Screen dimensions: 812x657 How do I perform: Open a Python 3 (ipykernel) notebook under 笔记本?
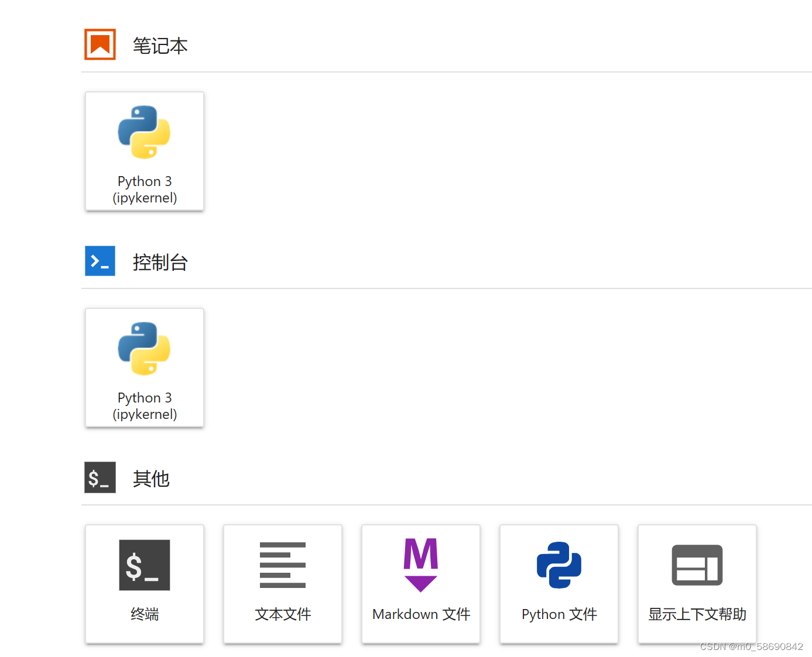coord(145,151)
